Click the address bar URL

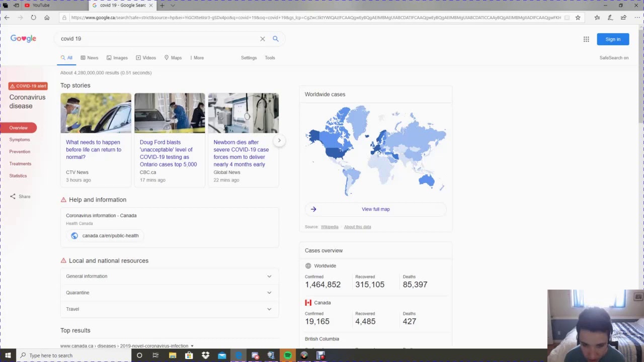click(316, 18)
